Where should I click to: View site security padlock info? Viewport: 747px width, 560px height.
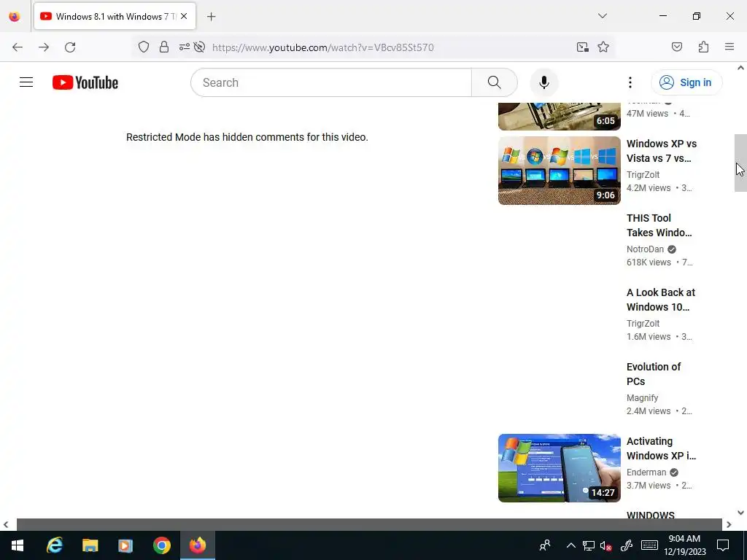(164, 47)
